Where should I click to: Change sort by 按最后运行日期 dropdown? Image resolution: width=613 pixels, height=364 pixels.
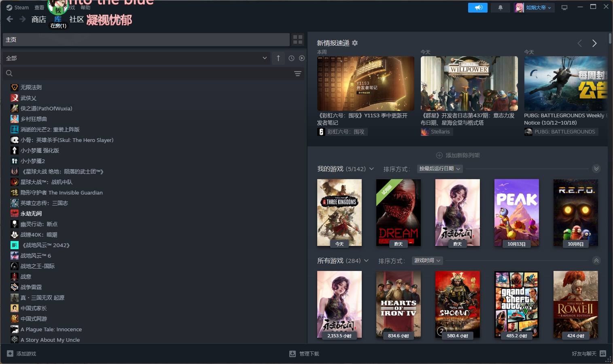439,169
